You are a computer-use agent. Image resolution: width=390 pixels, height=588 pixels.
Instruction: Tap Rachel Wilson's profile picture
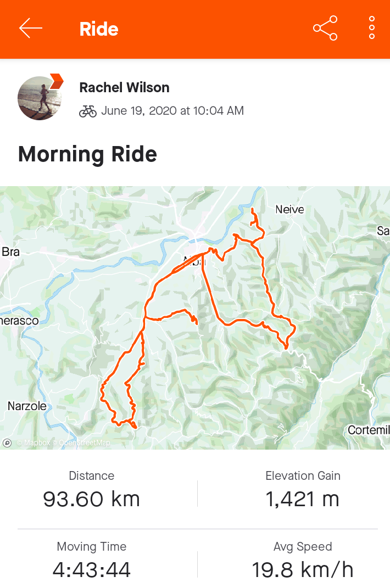40,98
